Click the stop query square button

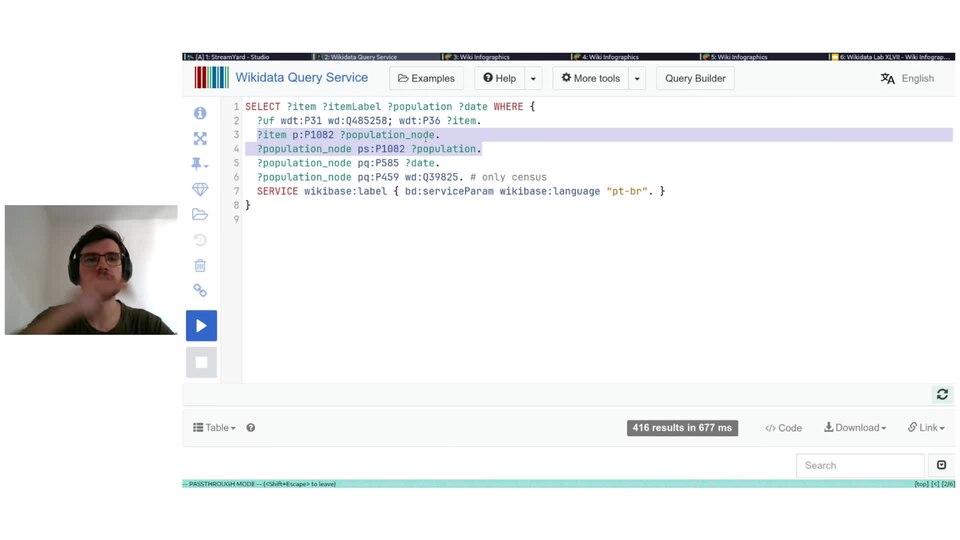201,362
